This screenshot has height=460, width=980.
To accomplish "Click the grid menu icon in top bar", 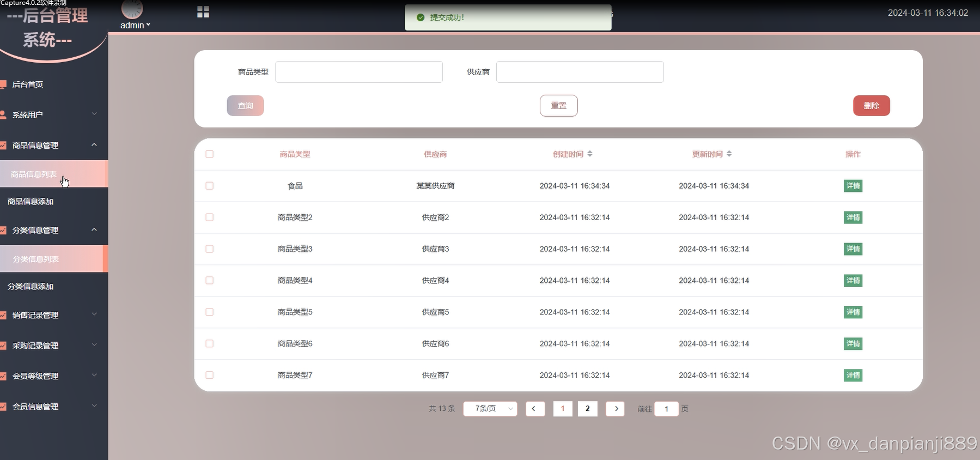I will (203, 12).
